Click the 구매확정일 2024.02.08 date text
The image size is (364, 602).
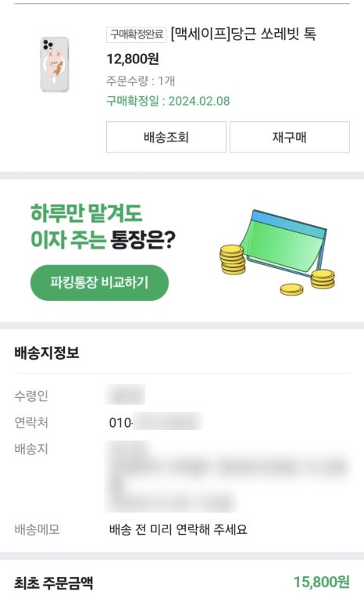click(x=168, y=101)
